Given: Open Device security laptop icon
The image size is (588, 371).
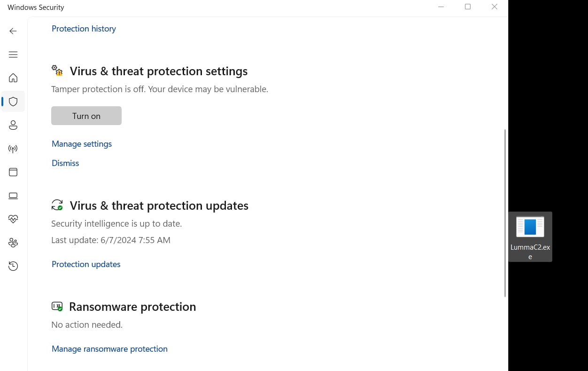Looking at the screenshot, I should click(13, 196).
